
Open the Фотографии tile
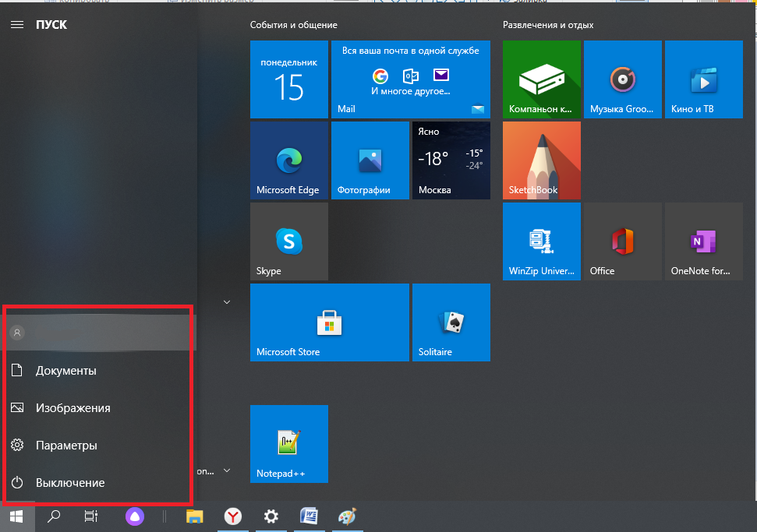coord(370,160)
